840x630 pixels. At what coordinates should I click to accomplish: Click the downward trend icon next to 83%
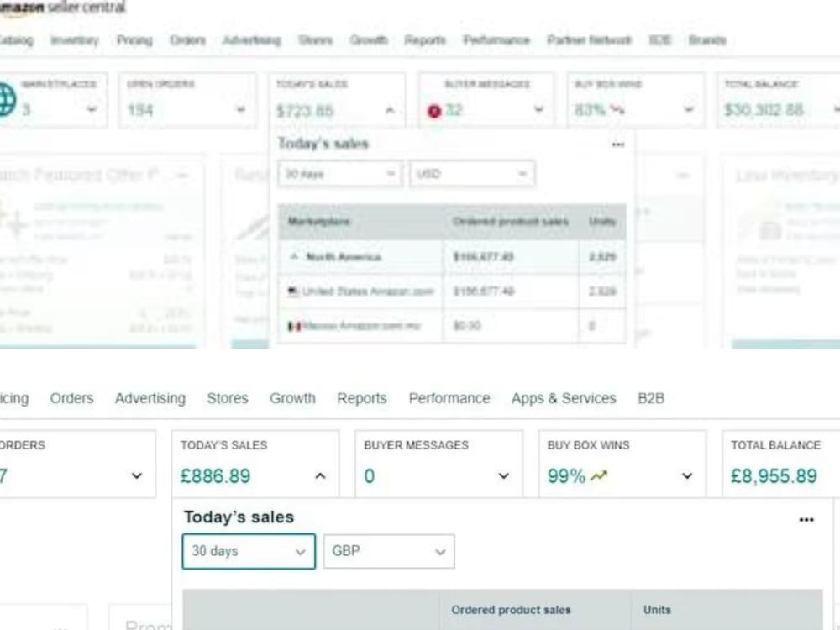pos(617,110)
